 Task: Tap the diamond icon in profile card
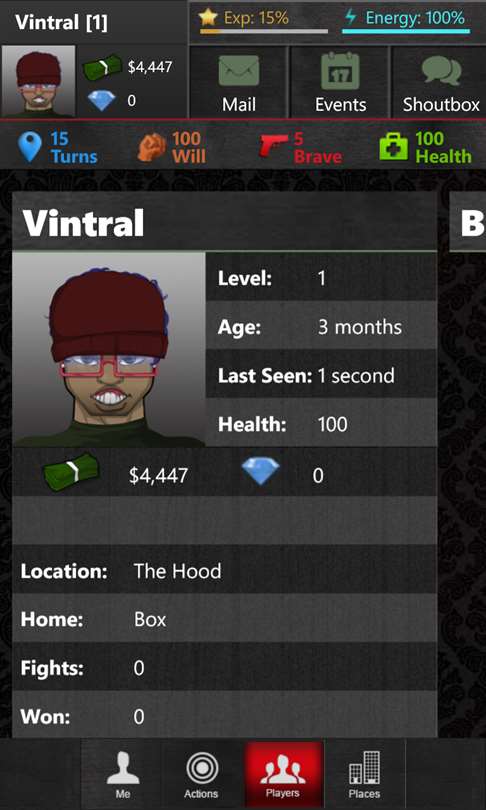tap(261, 471)
